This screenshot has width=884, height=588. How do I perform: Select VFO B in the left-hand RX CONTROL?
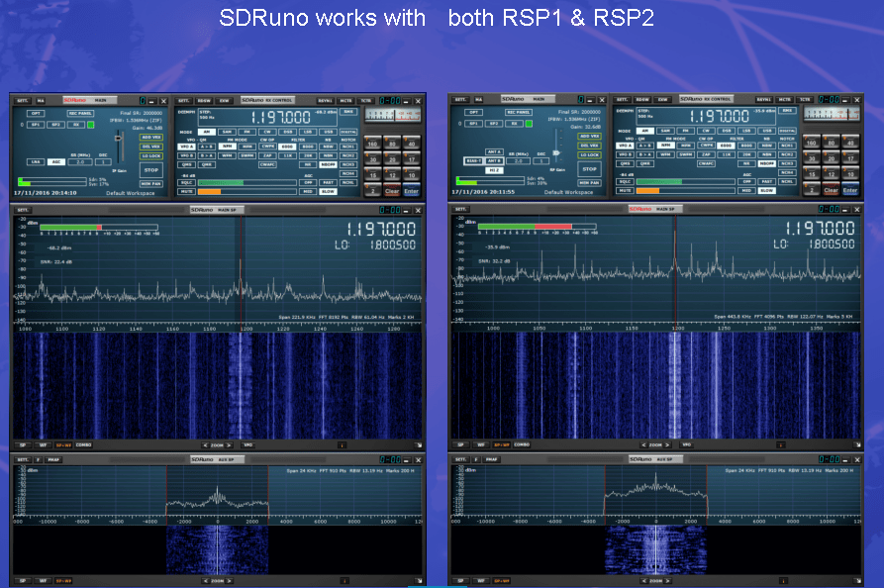[x=186, y=155]
